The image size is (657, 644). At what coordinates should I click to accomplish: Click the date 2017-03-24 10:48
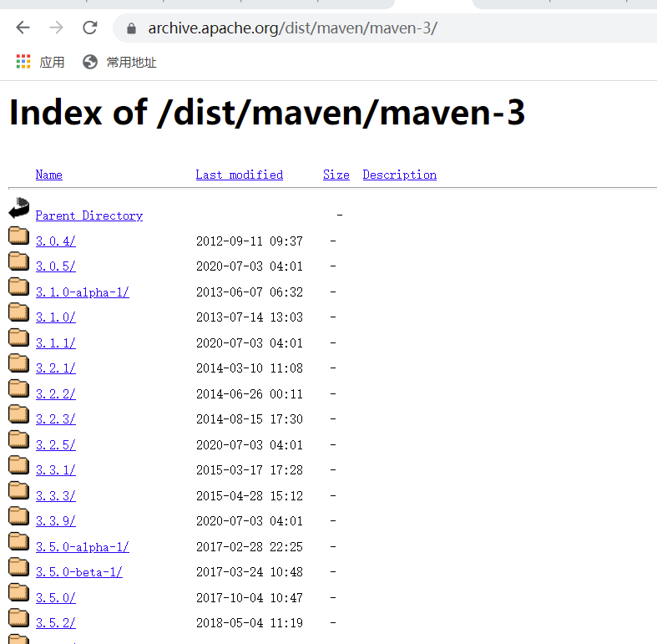pos(250,572)
